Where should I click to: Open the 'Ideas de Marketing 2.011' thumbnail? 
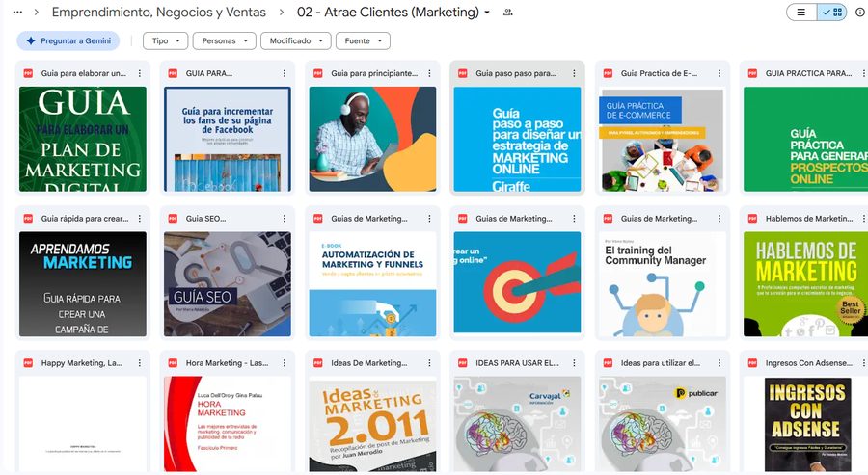tap(372, 424)
